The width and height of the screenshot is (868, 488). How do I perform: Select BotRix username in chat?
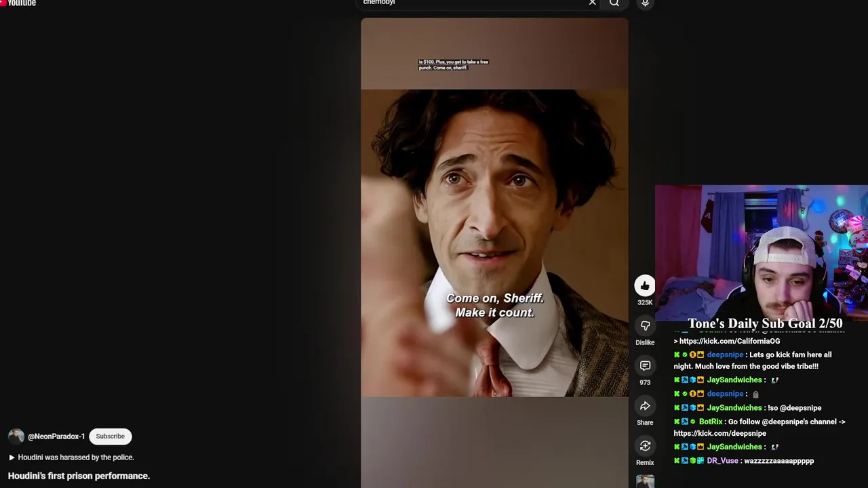coord(711,422)
